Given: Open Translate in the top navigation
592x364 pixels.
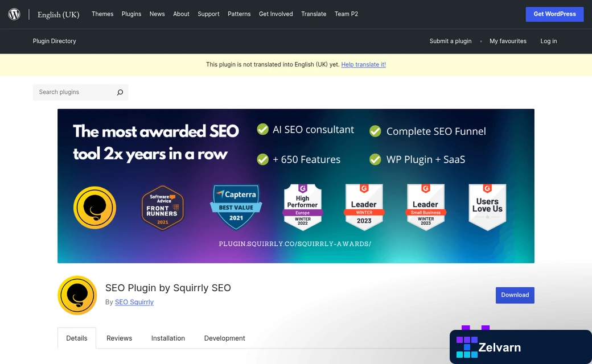Looking at the screenshot, I should coord(314,14).
